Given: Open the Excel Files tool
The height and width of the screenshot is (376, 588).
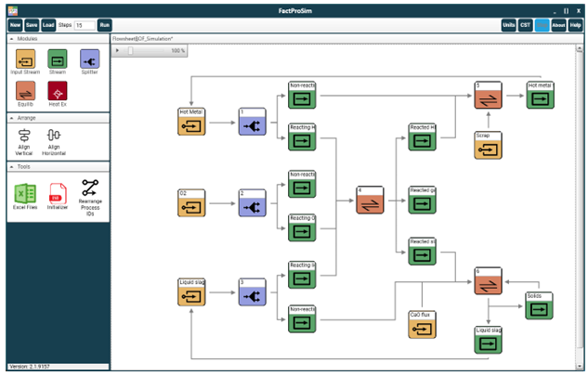Looking at the screenshot, I should point(25,197).
